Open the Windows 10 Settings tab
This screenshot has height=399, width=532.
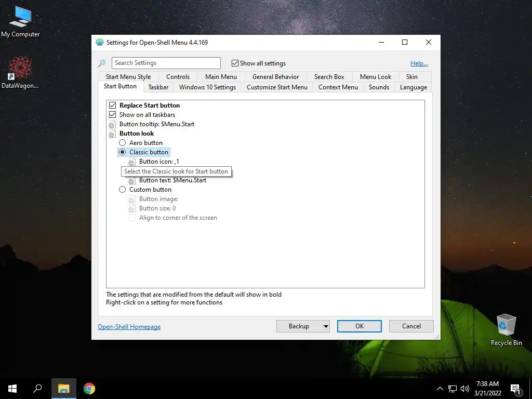pos(207,87)
